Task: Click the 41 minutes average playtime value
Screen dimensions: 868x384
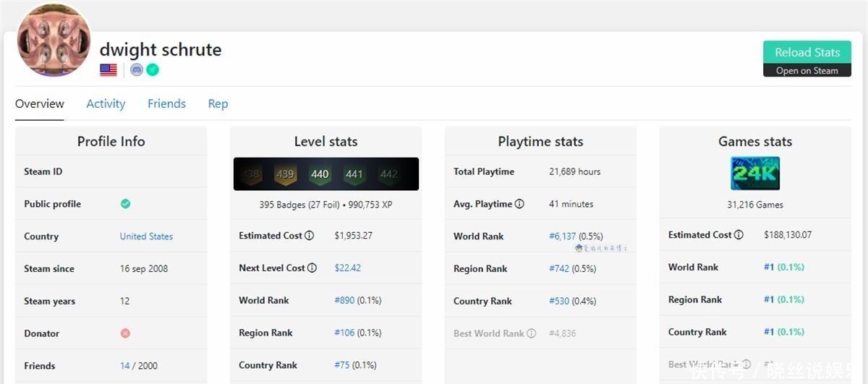Action: pos(571,204)
